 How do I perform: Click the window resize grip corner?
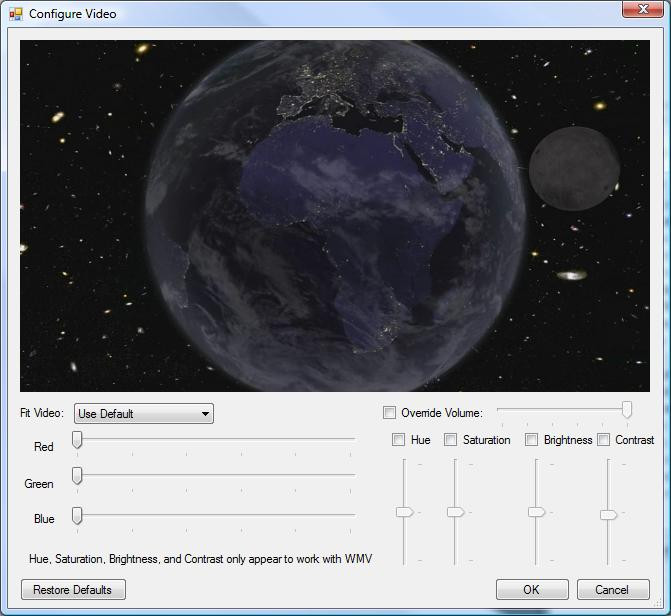pyautogui.click(x=658, y=603)
